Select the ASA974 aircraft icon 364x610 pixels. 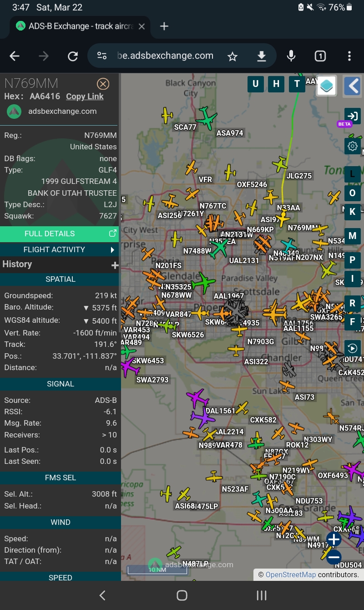(x=207, y=118)
